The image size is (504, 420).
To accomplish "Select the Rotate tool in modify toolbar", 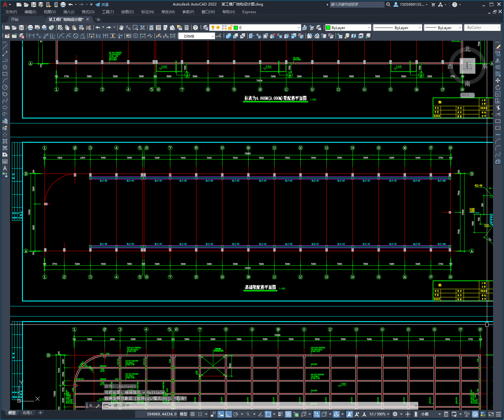I will coord(498,87).
